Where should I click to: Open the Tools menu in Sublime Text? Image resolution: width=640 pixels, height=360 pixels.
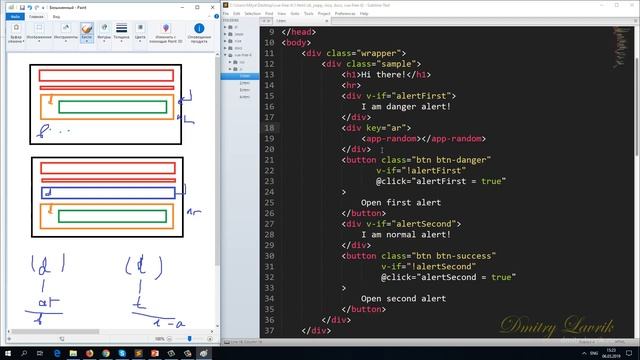click(309, 13)
